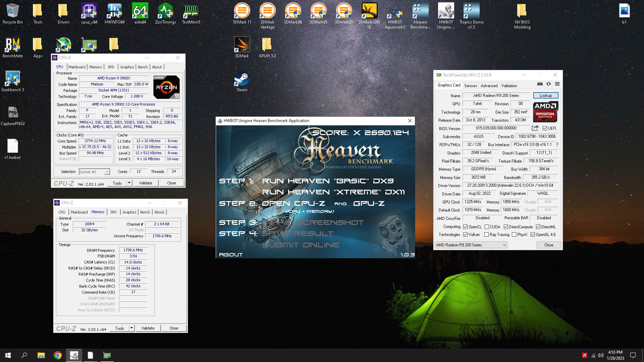Click Close button at GPU-Z bottom
Screen dimensions: 644x362
click(548, 245)
